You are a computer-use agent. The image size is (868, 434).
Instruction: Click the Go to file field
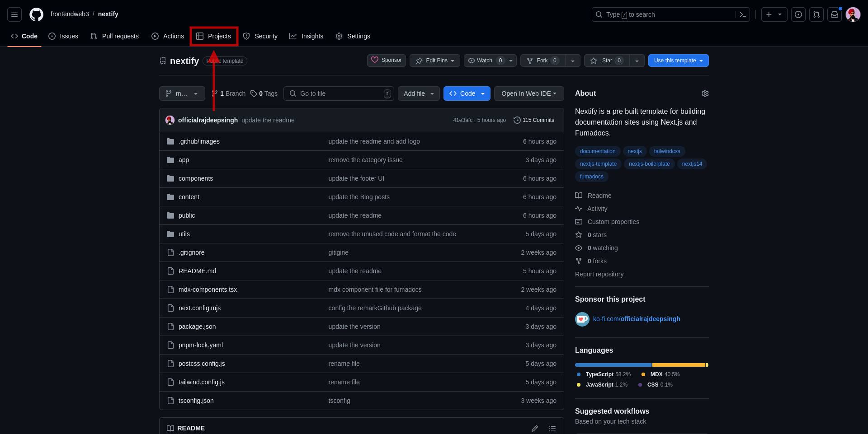click(339, 93)
